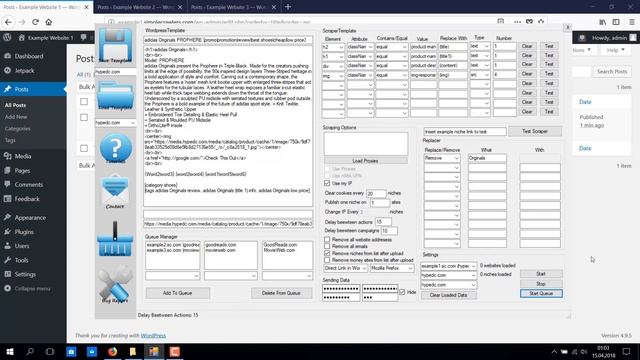Close the Example Website 2 browser tab
Image resolution: width=640 pixels, height=360 pixels.
[x=180, y=7]
